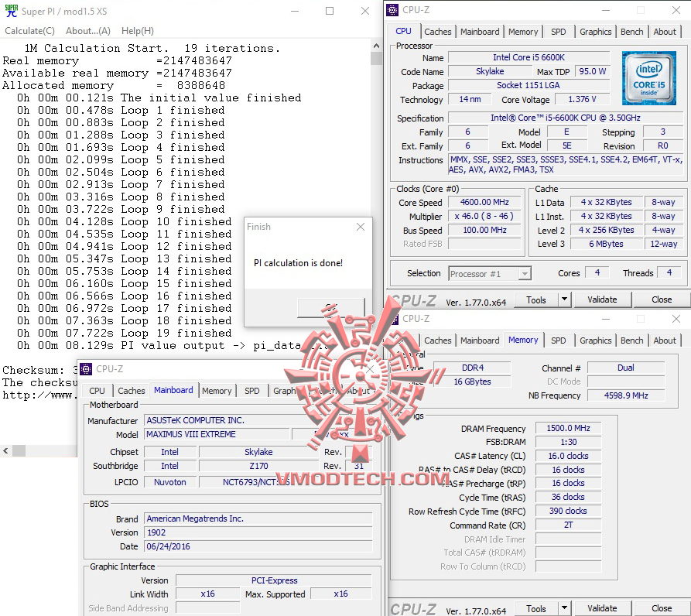This screenshot has height=616, width=691.
Task: Switch to Mainboard tab in Memory CPU-Z window
Action: click(480, 341)
